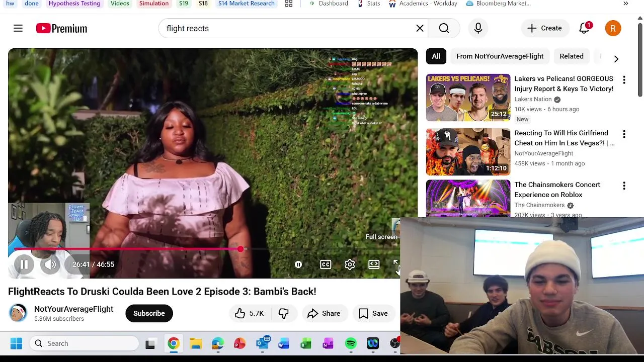Open the Chainsmokers Concert Experience title
This screenshot has width=644, height=362.
click(x=557, y=190)
